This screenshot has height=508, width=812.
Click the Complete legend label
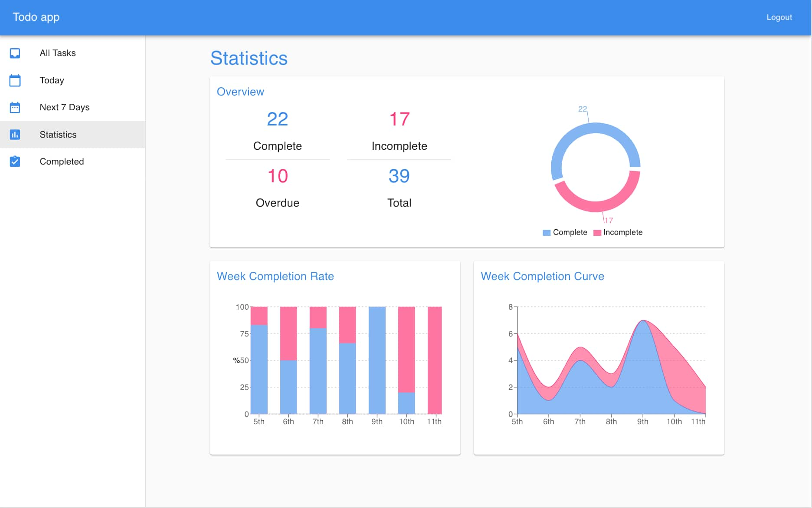570,233
